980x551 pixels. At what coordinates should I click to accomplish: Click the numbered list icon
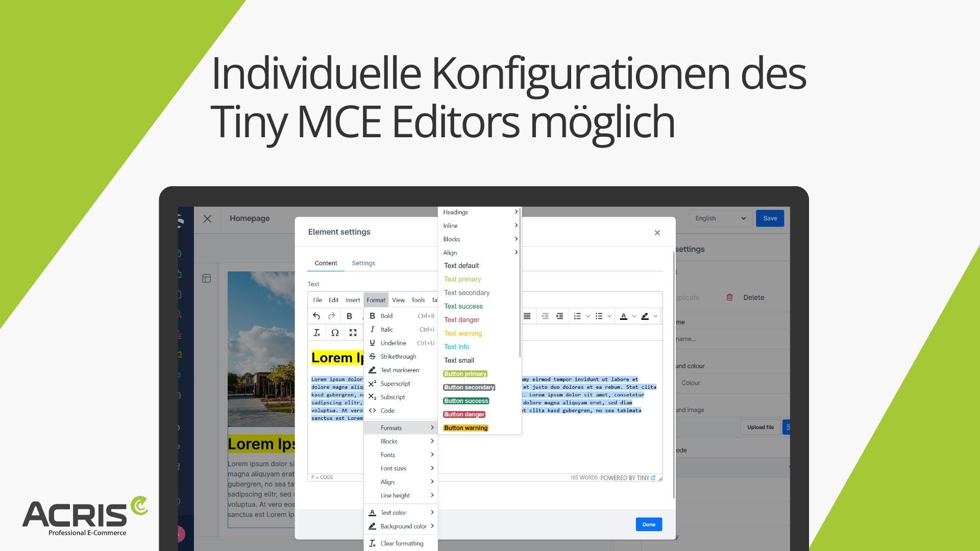click(x=577, y=316)
